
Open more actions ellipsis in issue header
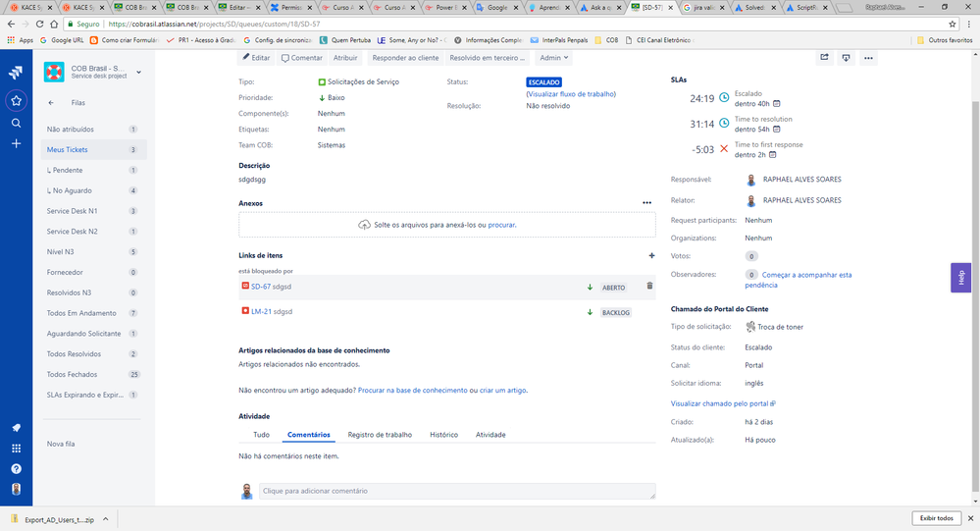coord(868,58)
